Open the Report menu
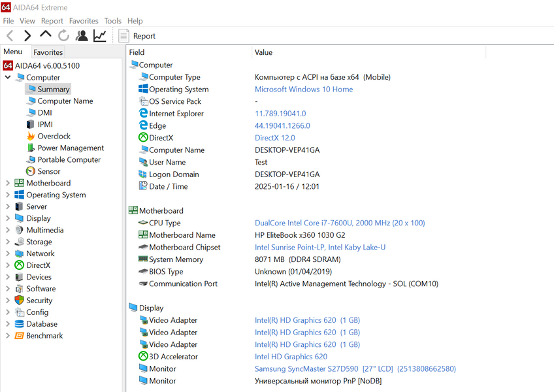This screenshot has width=554, height=392. (x=52, y=21)
